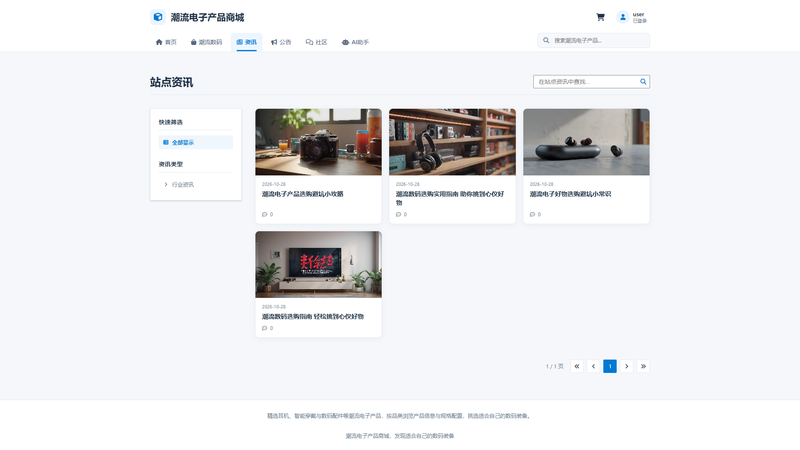Viewport: 800px width, 450px height.
Task: Open the vintage camera article thumbnail
Action: tap(318, 142)
